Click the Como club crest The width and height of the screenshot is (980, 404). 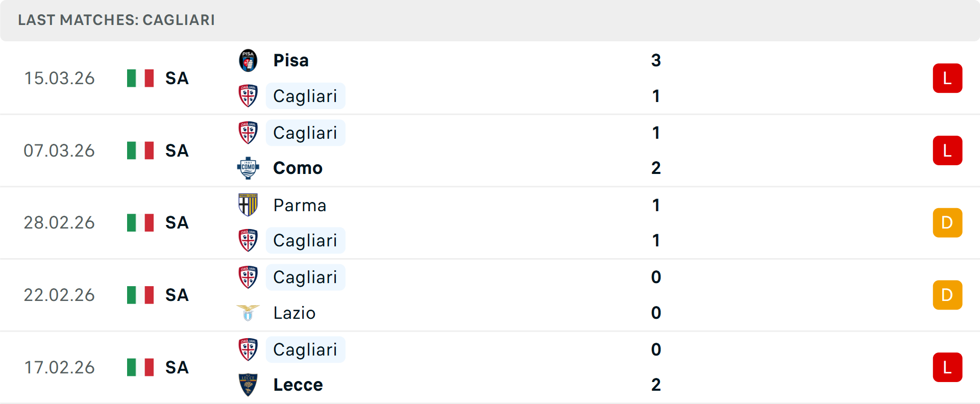[x=248, y=168]
